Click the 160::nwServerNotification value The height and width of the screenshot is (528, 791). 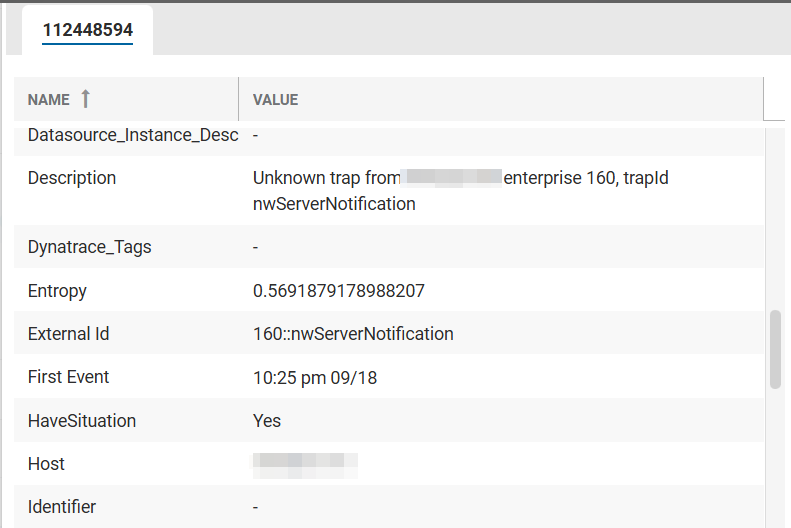[353, 334]
